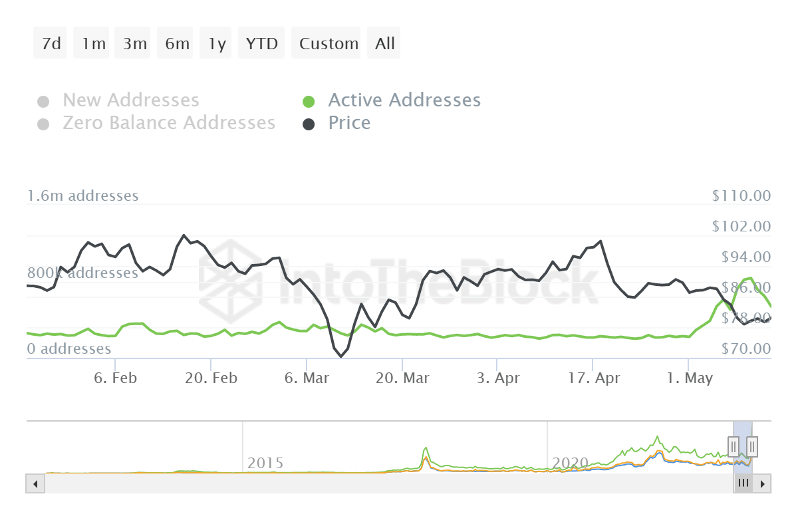Viewport: 798px width, 532px height.
Task: Switch to the YTD view
Action: (261, 43)
